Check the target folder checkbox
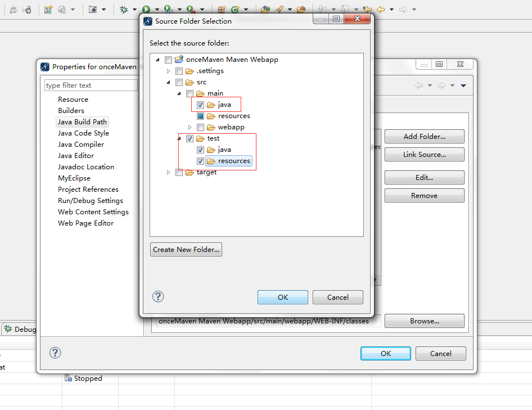Screen dimensions: 532x410 click(x=179, y=172)
